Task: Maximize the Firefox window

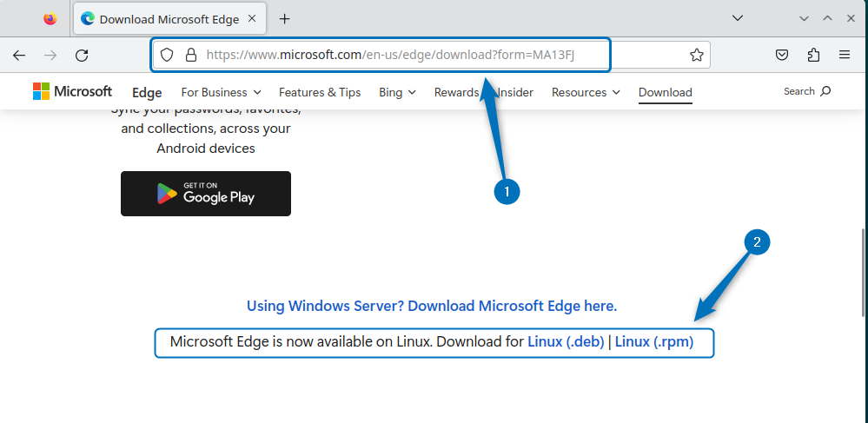Action: coord(827,18)
